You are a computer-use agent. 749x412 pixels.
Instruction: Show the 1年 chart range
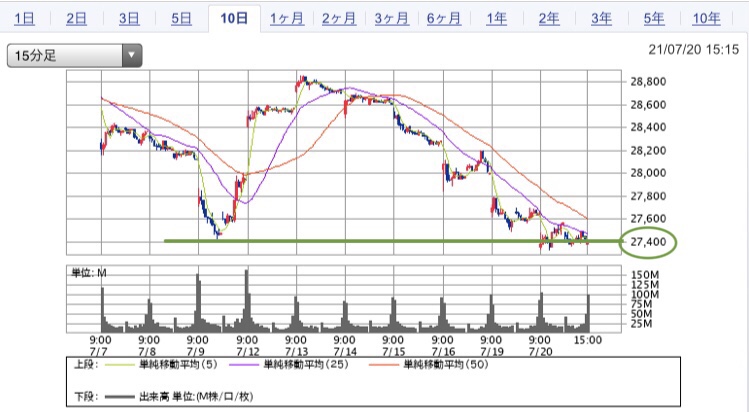[x=495, y=18]
